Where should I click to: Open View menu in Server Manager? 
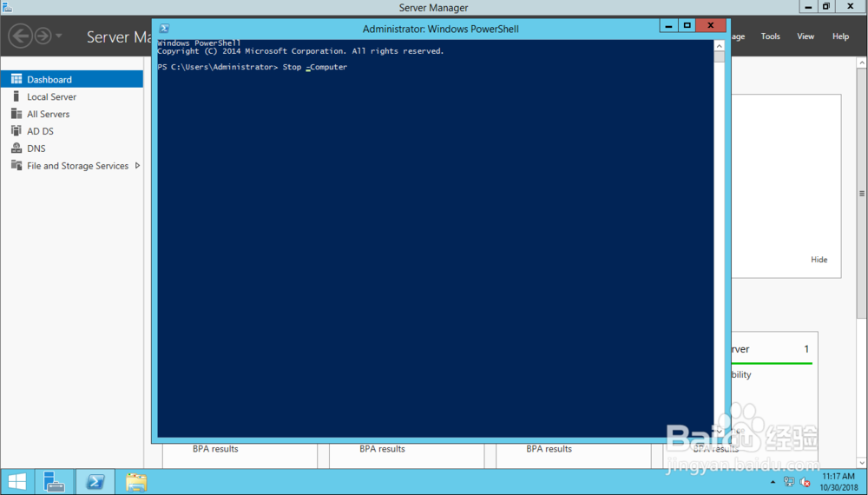point(806,36)
